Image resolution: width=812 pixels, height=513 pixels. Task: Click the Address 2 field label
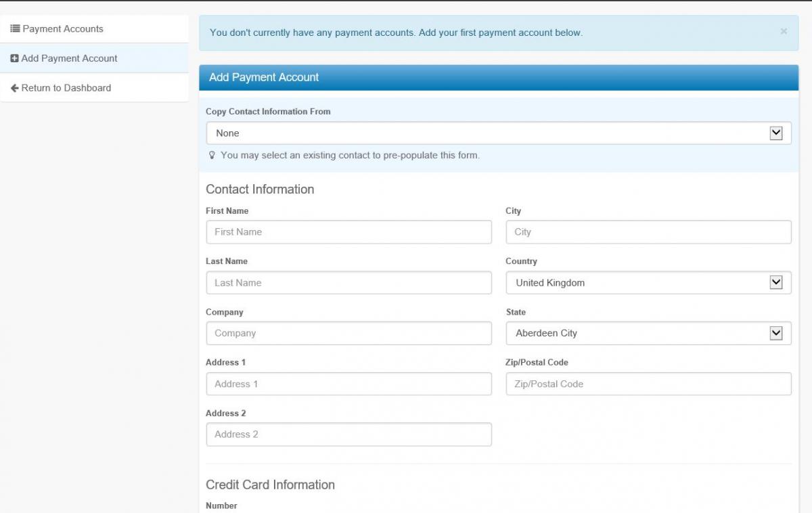click(226, 414)
